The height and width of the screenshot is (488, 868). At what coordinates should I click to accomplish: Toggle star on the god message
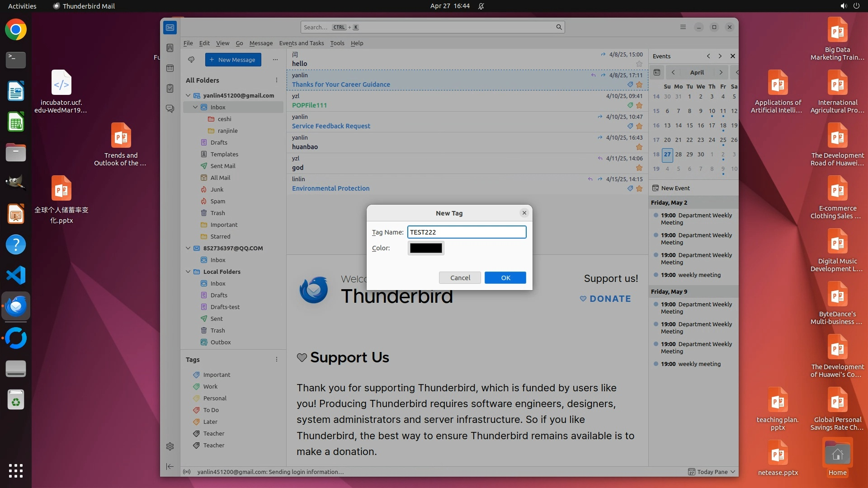639,168
